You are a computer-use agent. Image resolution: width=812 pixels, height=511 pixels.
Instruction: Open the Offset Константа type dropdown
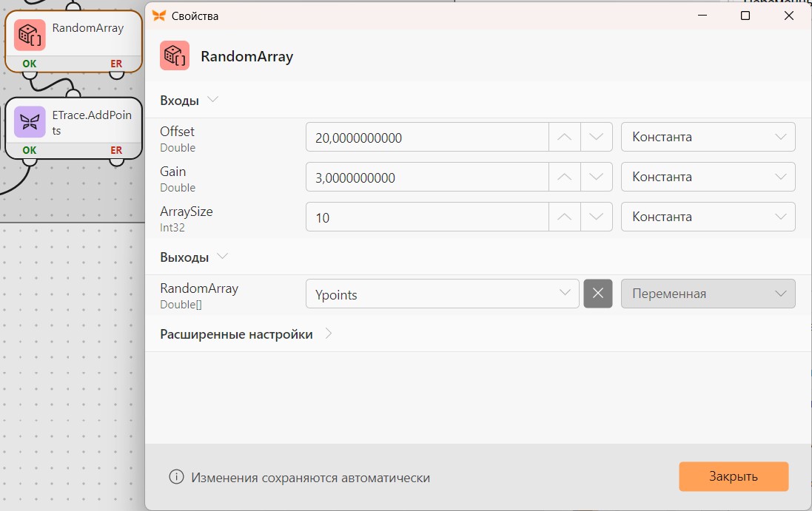(708, 137)
